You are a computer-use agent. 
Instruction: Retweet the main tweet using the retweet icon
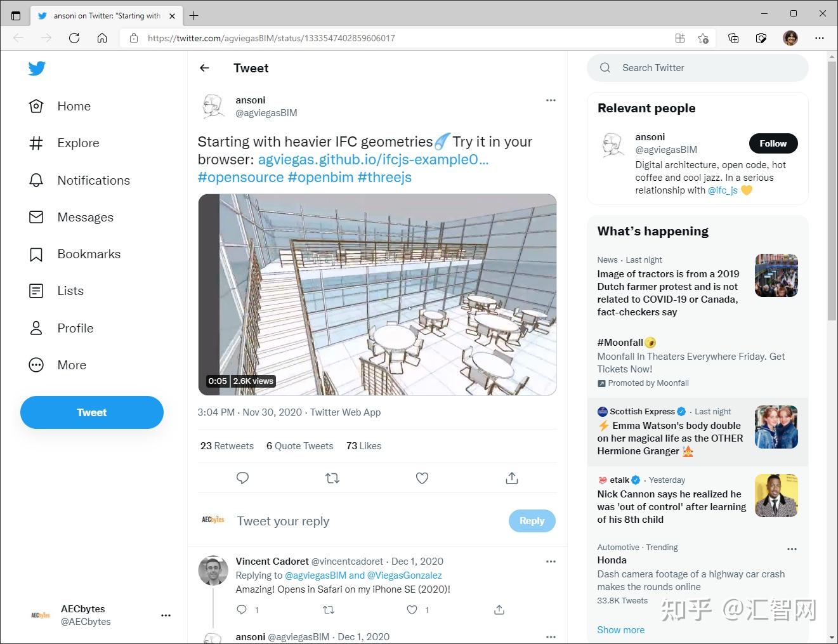point(332,478)
